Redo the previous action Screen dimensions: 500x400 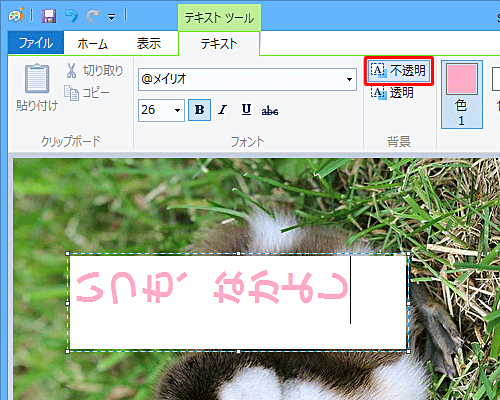[x=92, y=16]
